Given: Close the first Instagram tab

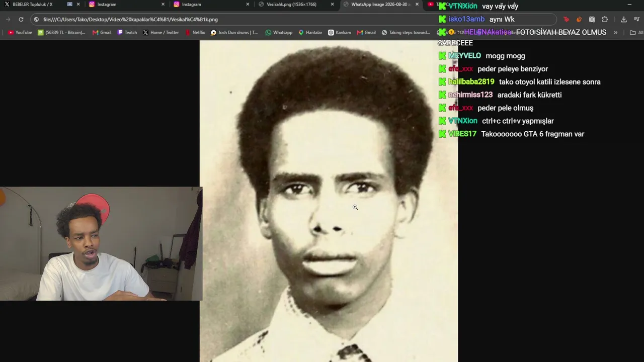Looking at the screenshot, I should [x=163, y=5].
